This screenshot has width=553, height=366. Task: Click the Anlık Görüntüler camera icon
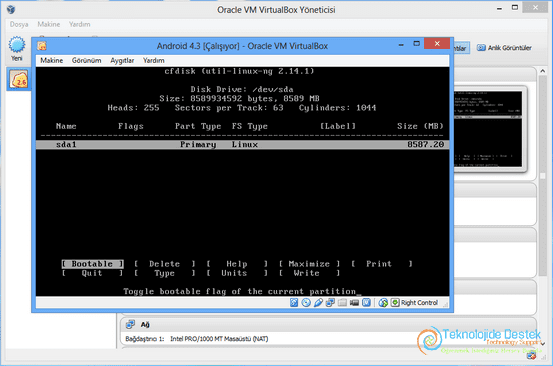pyautogui.click(x=481, y=48)
